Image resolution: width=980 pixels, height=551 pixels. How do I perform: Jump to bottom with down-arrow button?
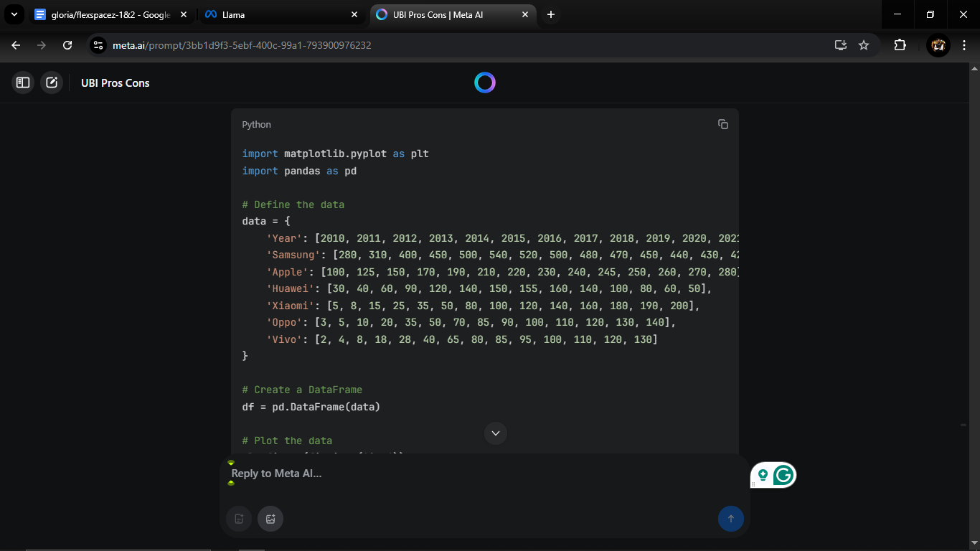496,433
